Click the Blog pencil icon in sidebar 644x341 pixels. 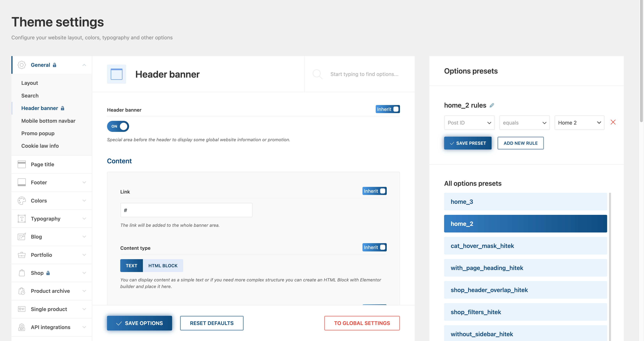[x=22, y=237]
